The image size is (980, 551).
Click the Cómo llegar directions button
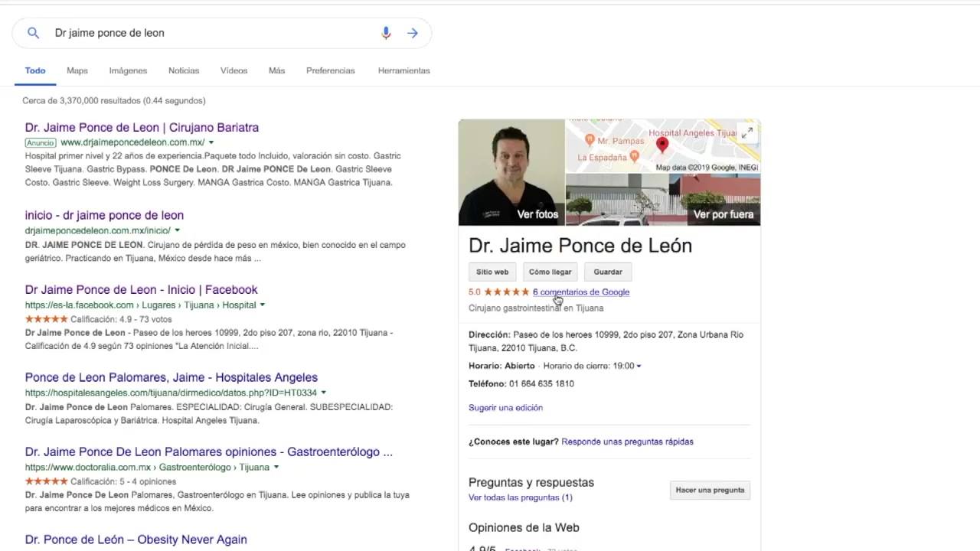(x=550, y=272)
